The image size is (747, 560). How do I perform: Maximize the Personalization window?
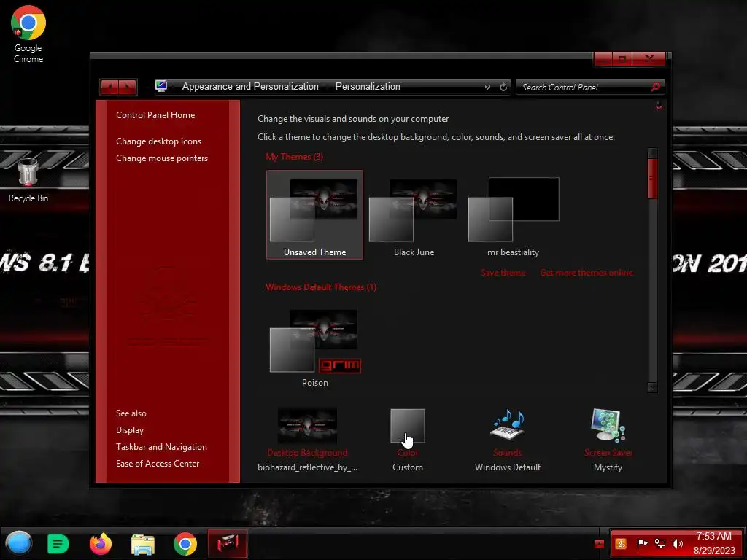click(x=622, y=59)
